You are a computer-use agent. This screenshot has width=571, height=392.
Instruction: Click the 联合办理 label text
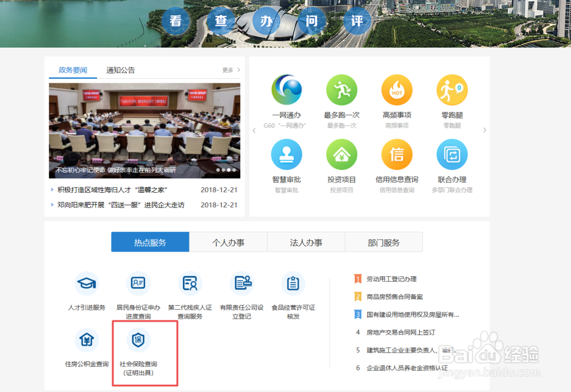pos(452,179)
